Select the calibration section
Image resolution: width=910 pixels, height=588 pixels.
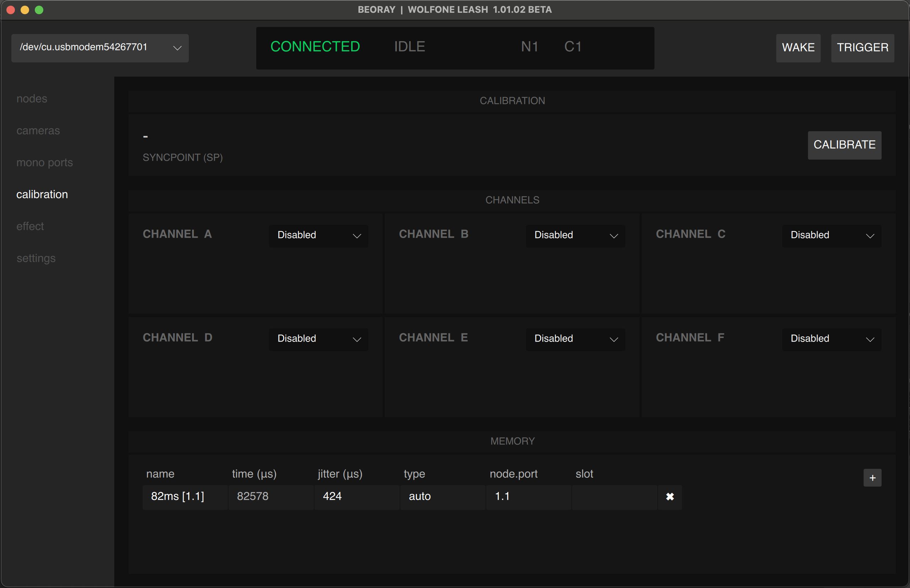pos(42,194)
